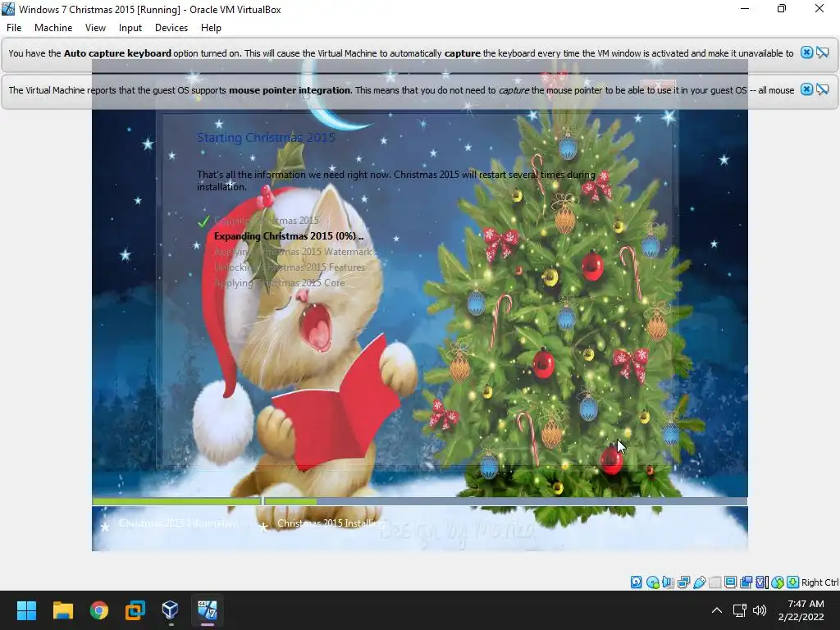Suppress future Auto capture keyboard messages
The height and width of the screenshot is (630, 840).
coord(822,52)
